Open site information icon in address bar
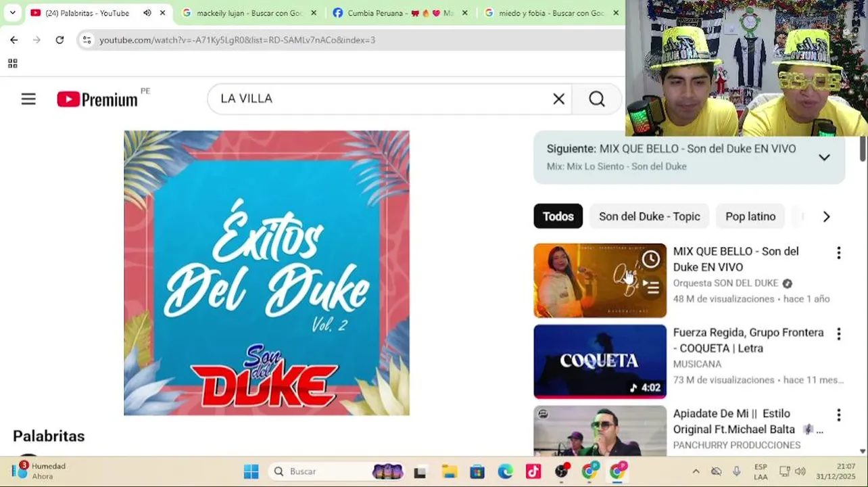The width and height of the screenshot is (868, 487). 87,40
